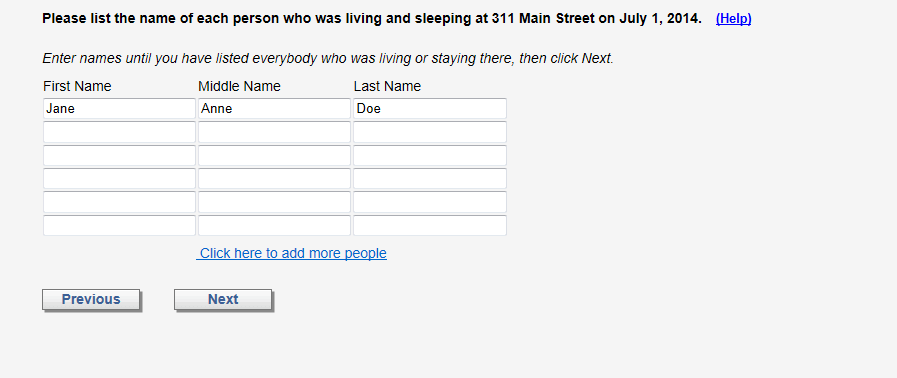
Task: Click the 'Click here to add more people' link
Action: (x=292, y=253)
